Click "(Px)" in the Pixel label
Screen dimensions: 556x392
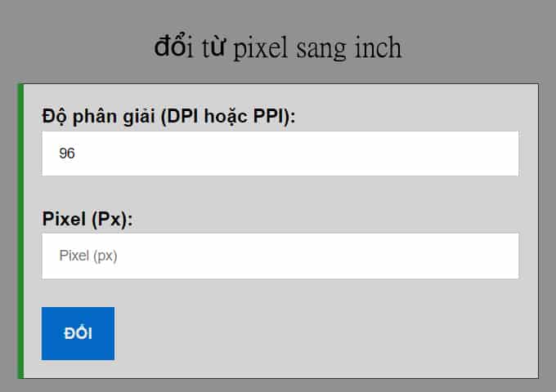tap(112, 219)
